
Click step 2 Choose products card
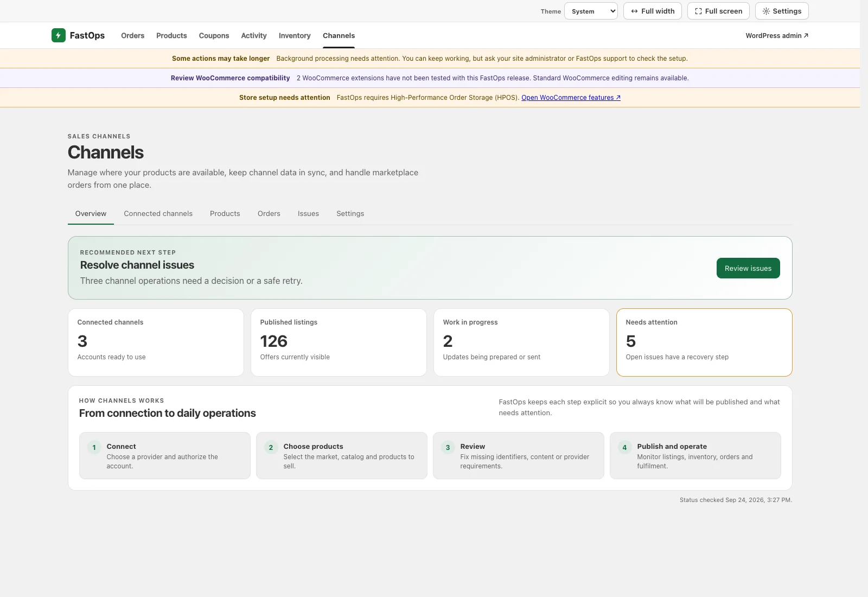(x=342, y=455)
